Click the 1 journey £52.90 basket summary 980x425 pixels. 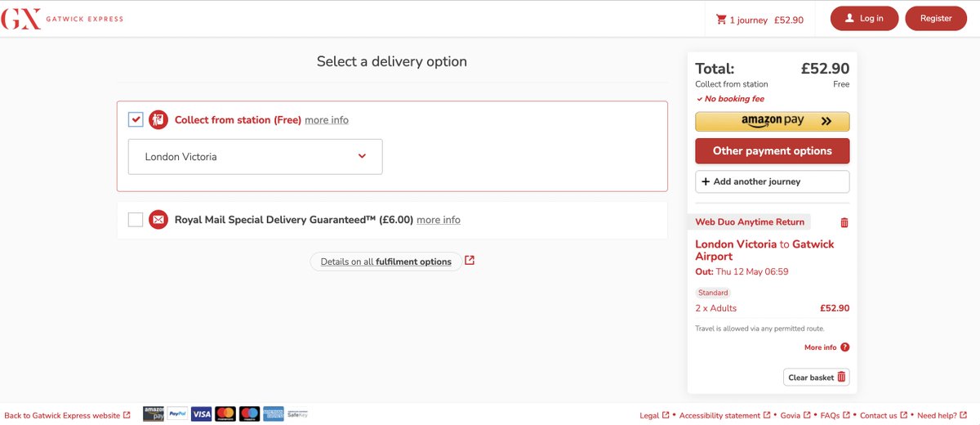759,20
